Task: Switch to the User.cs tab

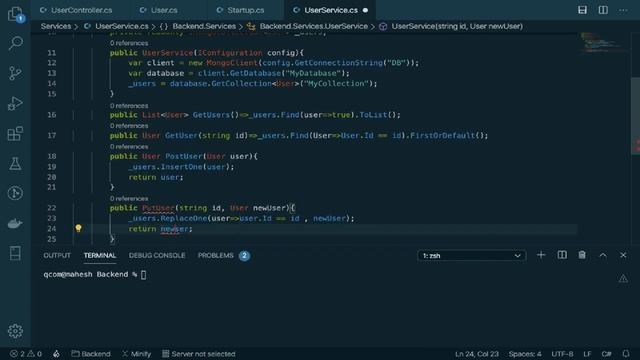Action: coord(164,10)
